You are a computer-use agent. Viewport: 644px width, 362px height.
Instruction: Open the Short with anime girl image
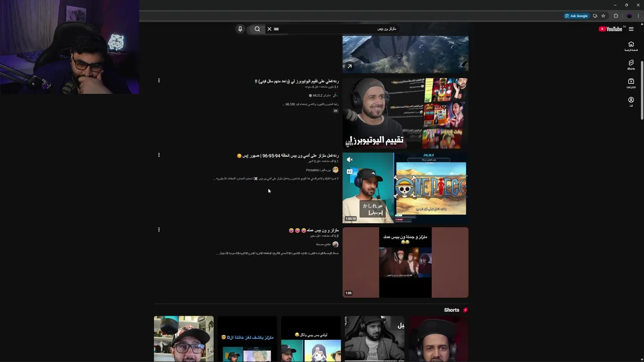tap(311, 339)
